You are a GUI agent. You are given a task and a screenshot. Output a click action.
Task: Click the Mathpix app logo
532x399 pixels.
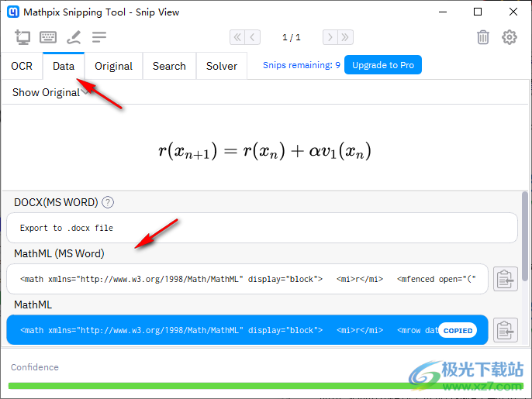(x=13, y=12)
